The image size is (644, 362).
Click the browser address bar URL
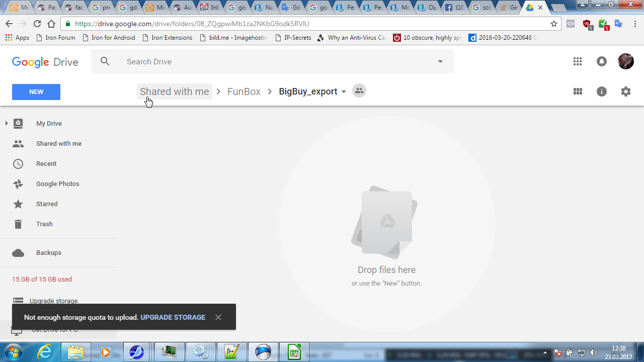192,24
